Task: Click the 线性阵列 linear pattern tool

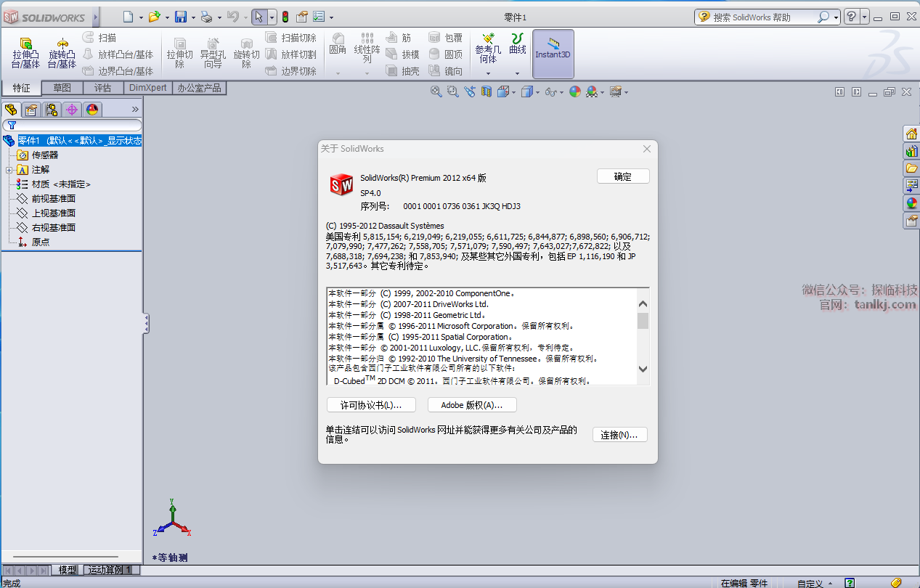Action: pyautogui.click(x=367, y=48)
